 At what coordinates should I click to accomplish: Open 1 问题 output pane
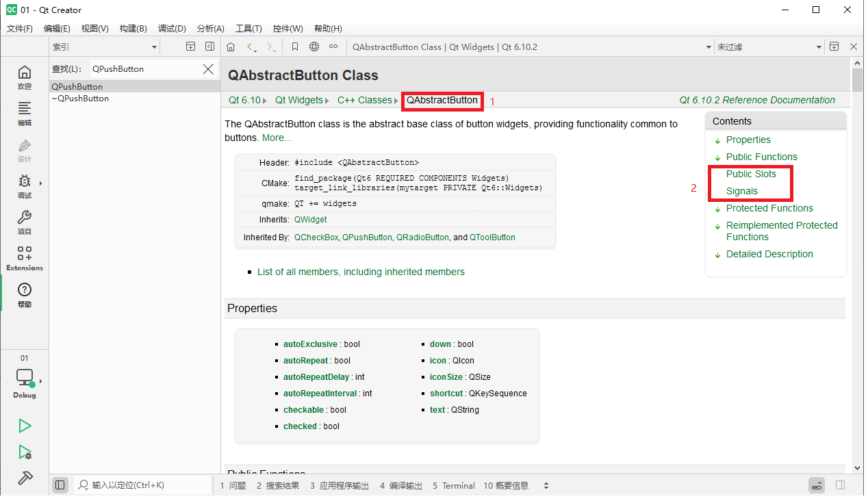tap(233, 485)
